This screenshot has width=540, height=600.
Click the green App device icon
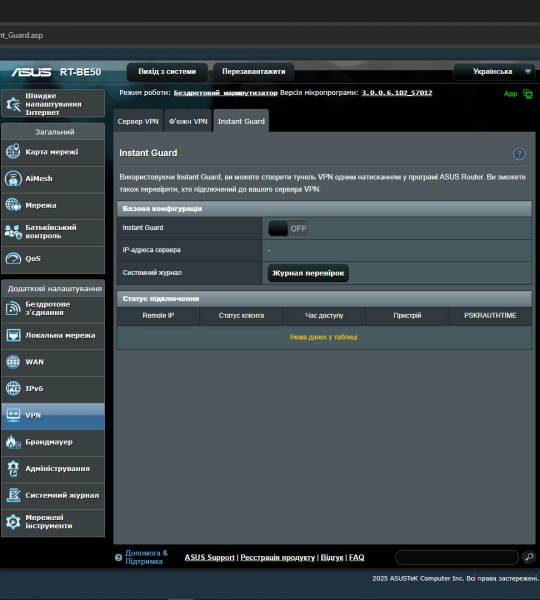click(528, 94)
